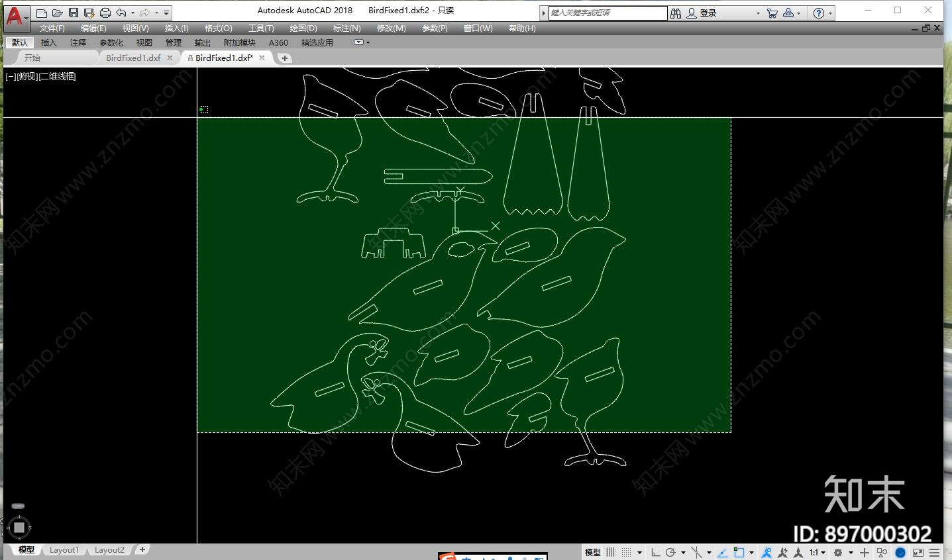This screenshot has width=952, height=560.
Task: Click the Help question mark icon
Action: point(819,13)
